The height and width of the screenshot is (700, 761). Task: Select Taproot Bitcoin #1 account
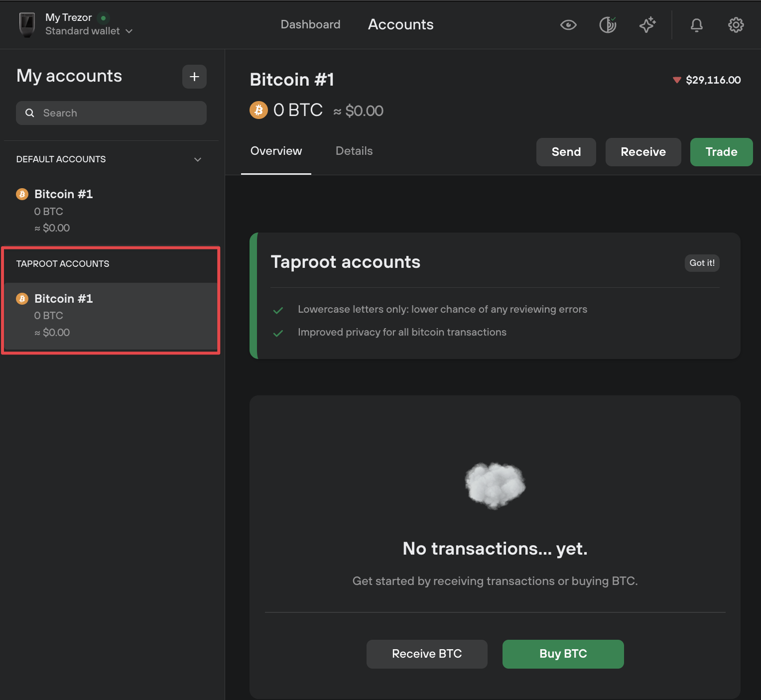coord(111,316)
